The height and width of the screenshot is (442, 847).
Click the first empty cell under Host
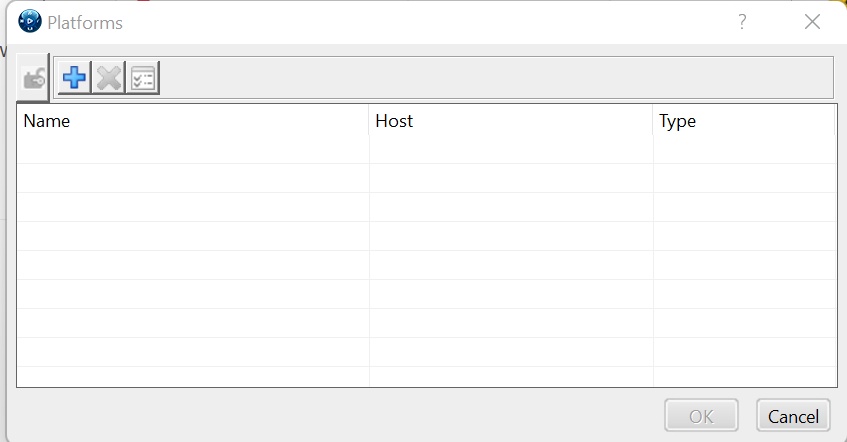pos(510,150)
